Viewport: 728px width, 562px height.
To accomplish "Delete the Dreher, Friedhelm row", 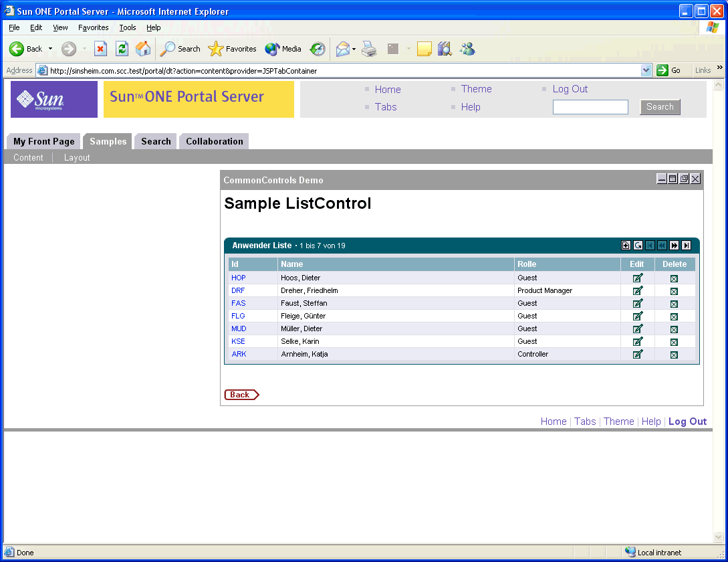I will coord(674,291).
